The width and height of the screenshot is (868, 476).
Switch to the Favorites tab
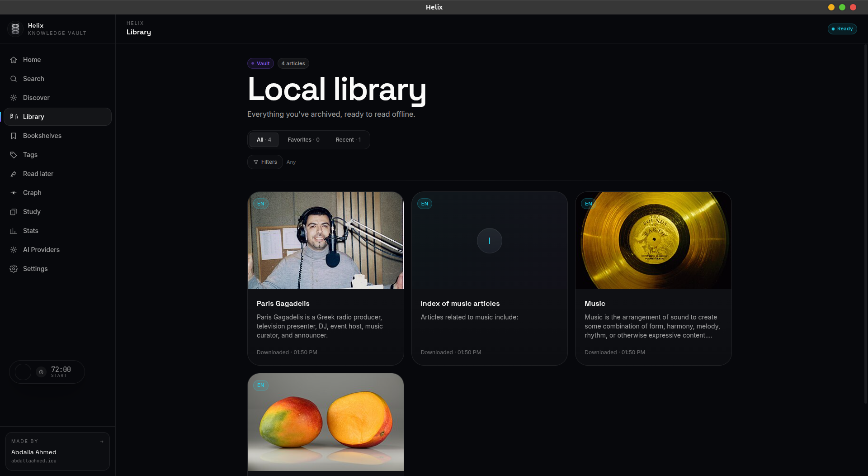coord(303,140)
